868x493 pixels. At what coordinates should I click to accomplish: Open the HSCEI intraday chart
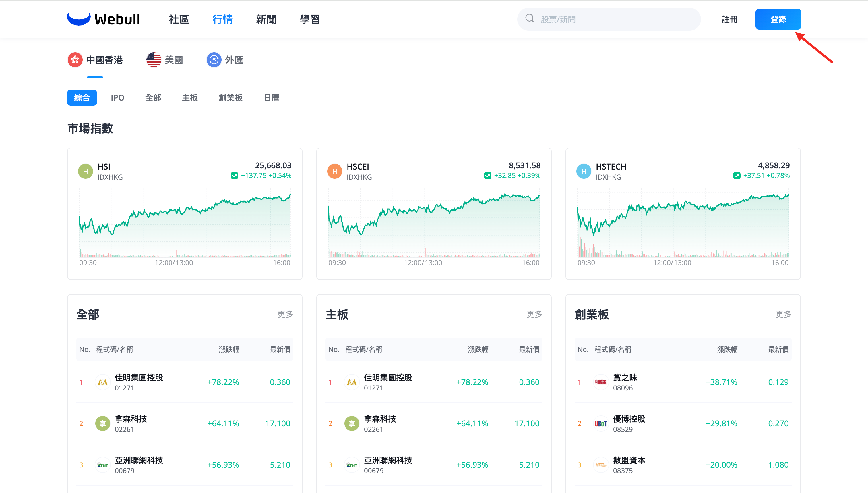click(x=434, y=223)
